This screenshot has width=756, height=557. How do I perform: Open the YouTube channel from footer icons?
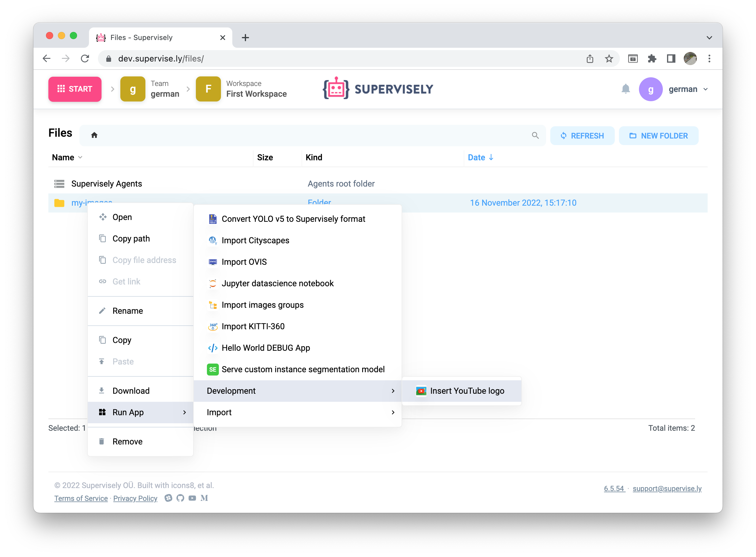(192, 498)
